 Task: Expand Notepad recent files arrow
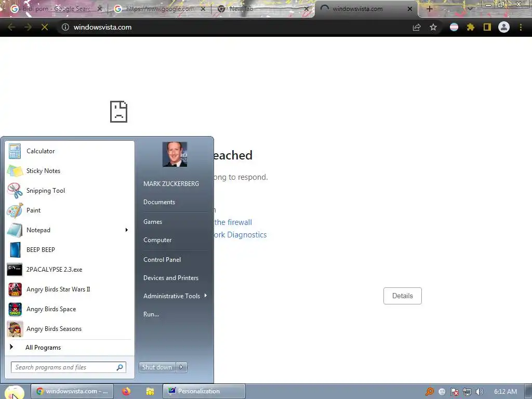[127, 230]
